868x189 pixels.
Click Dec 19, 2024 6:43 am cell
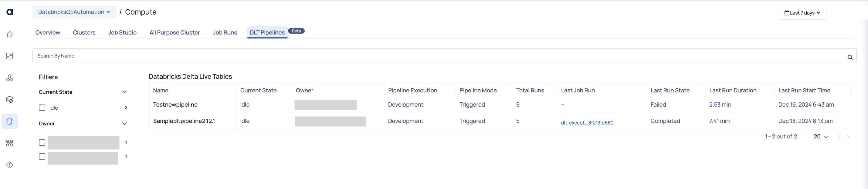coord(806,104)
